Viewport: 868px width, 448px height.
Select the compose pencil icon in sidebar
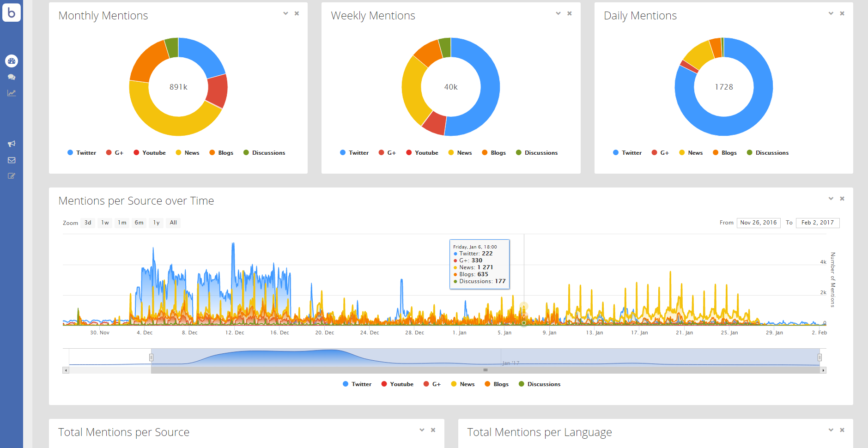[x=12, y=176]
